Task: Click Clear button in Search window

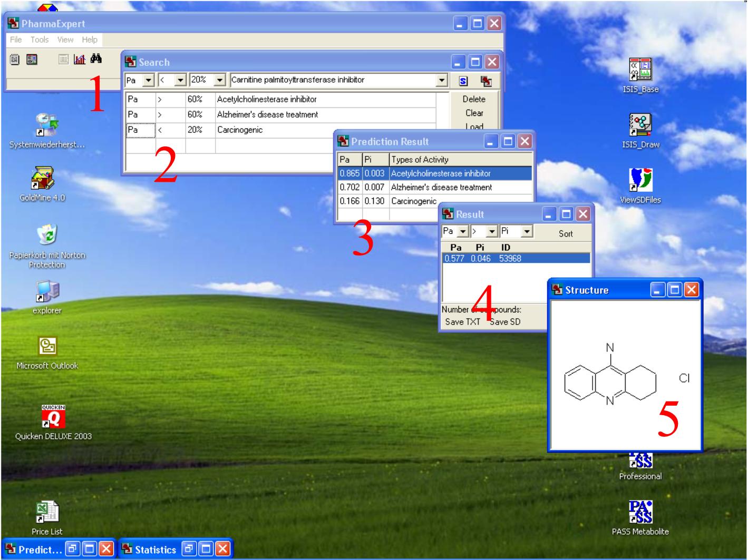Action: click(x=474, y=113)
